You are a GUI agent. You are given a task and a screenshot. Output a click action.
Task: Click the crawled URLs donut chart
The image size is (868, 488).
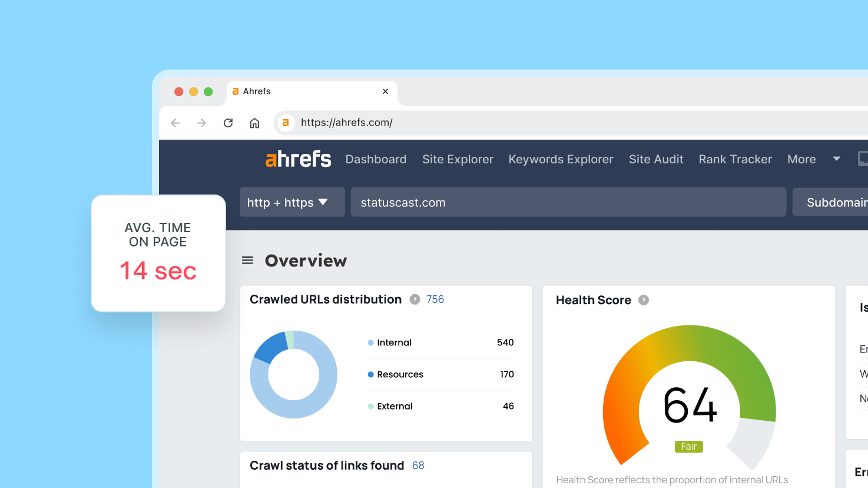(x=293, y=374)
